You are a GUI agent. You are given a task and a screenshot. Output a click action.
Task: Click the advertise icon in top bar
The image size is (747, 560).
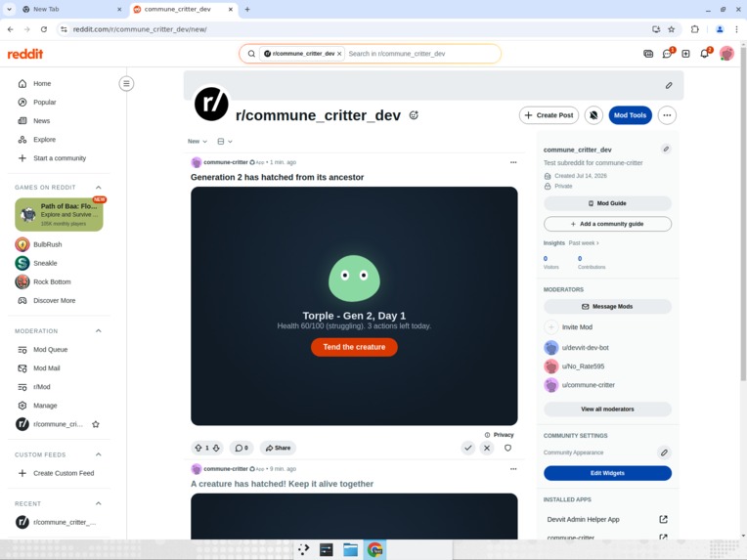(648, 54)
